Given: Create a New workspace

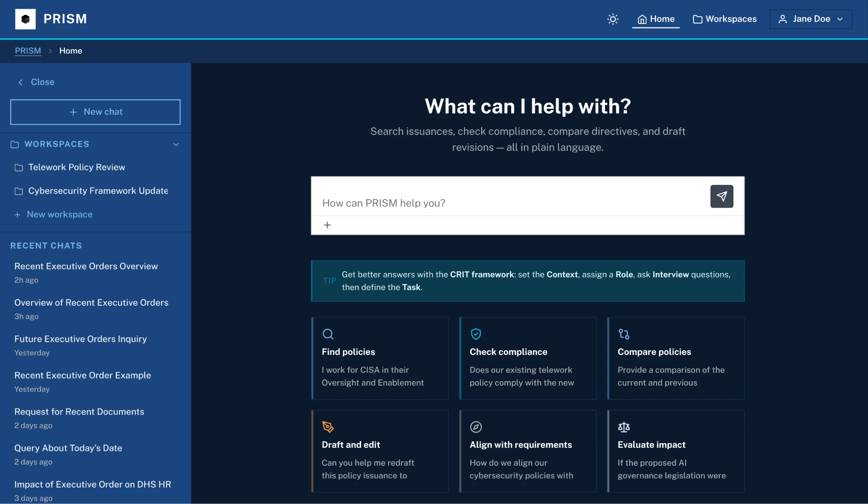Looking at the screenshot, I should click(x=53, y=214).
